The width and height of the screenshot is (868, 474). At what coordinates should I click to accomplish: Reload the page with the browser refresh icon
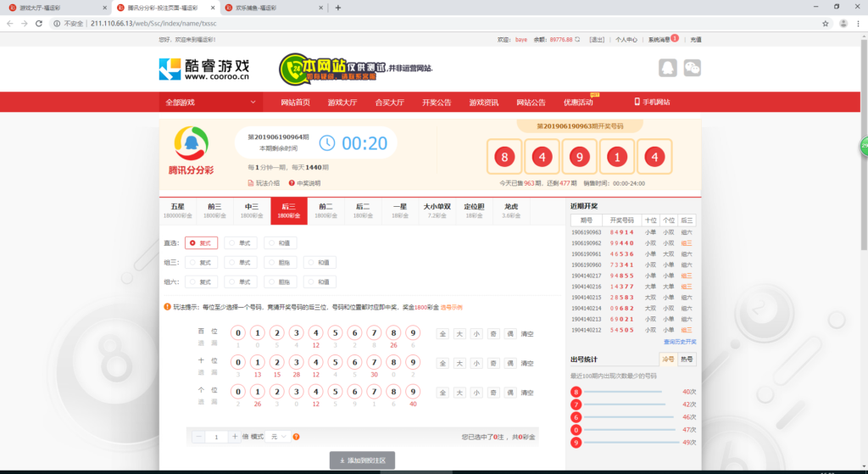[x=40, y=23]
